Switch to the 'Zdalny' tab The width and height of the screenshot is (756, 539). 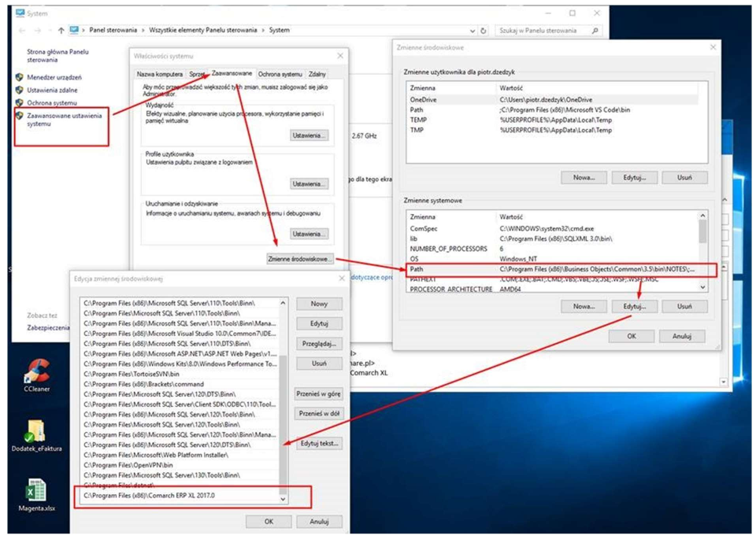(317, 74)
